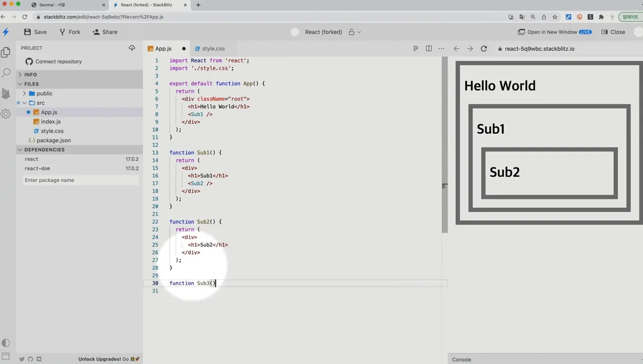Image resolution: width=643 pixels, height=364 pixels.
Task: Collapse the FILES section
Action: pyautogui.click(x=79, y=84)
